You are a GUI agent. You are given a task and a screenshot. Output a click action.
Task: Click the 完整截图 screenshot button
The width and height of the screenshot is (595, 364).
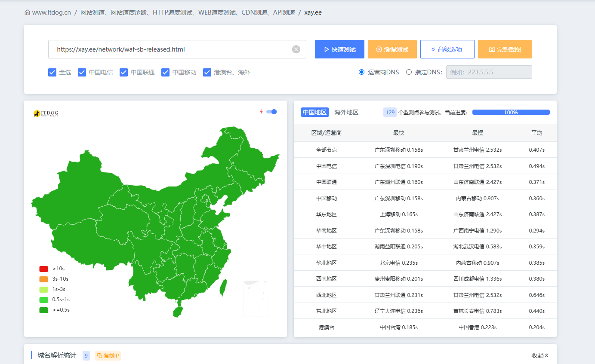click(x=505, y=49)
